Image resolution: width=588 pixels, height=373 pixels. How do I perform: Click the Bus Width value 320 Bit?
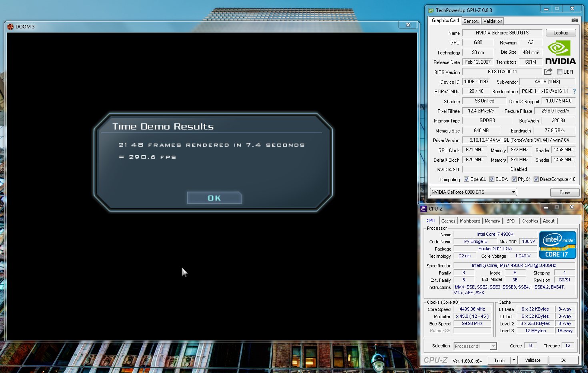559,120
